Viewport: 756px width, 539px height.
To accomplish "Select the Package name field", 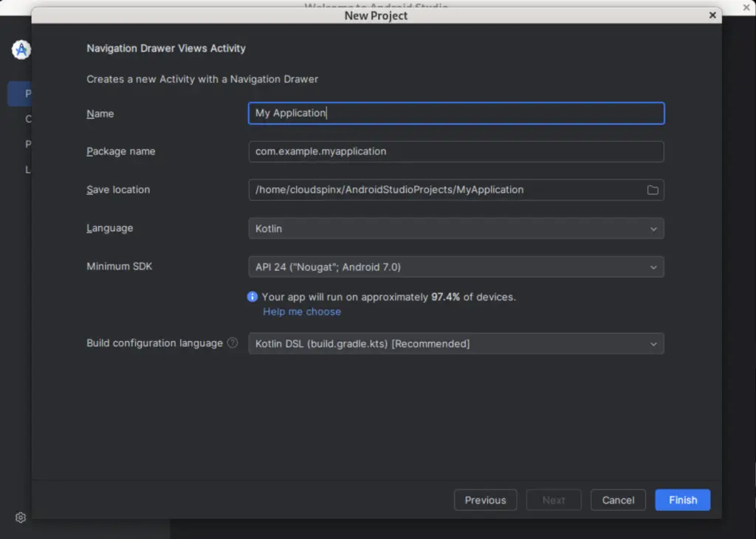I will tap(455, 151).
